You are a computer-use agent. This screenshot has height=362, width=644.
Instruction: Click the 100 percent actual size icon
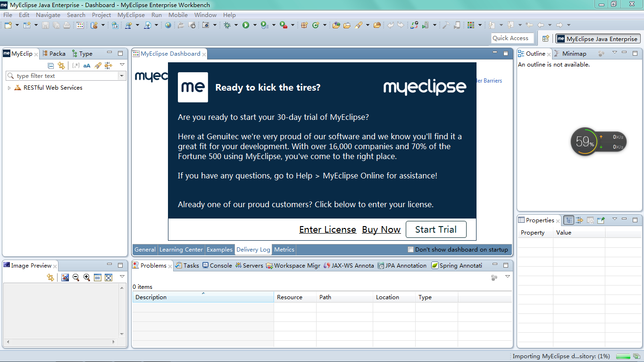coord(98,278)
